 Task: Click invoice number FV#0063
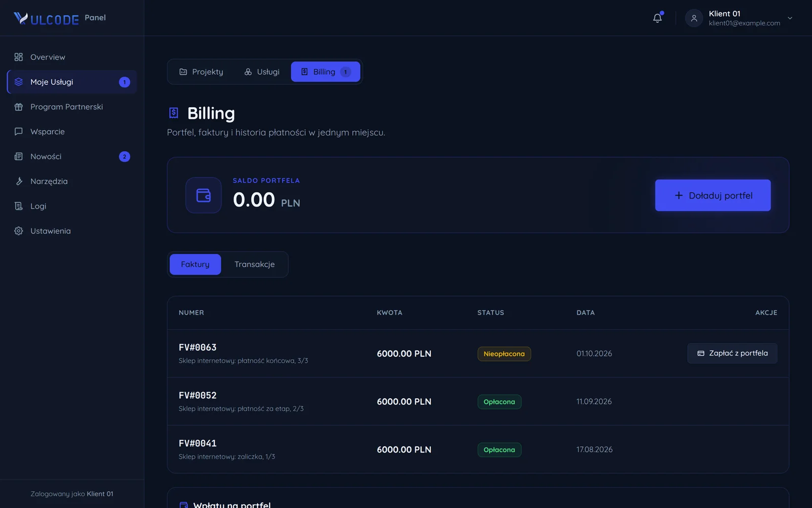pos(197,347)
